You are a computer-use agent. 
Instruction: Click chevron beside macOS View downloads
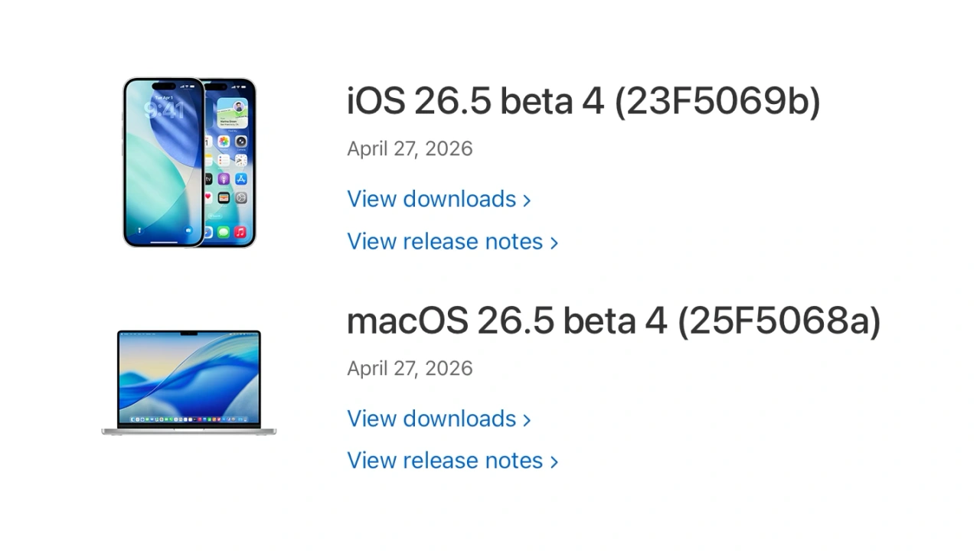(527, 419)
